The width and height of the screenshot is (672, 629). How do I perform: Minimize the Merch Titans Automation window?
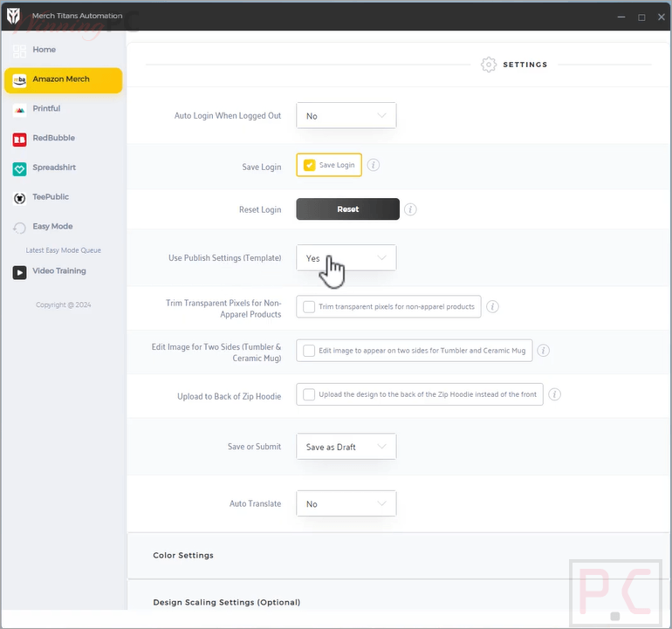click(x=621, y=17)
